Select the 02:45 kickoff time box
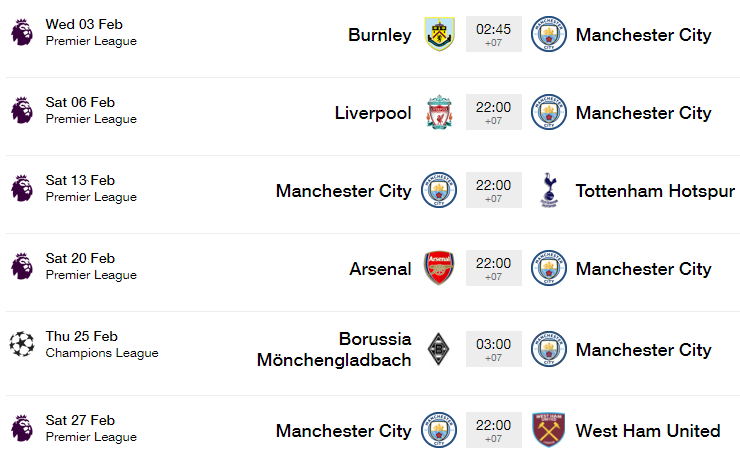The height and width of the screenshot is (460, 740). (x=494, y=34)
